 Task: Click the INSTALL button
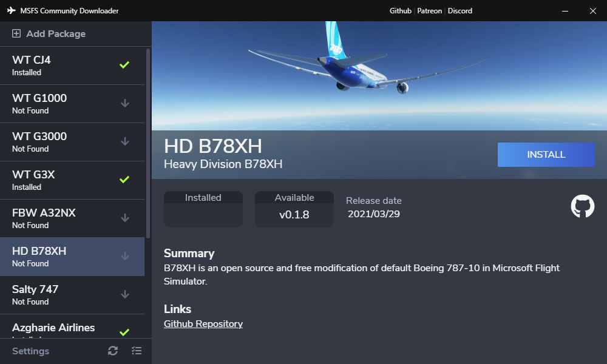(x=546, y=155)
